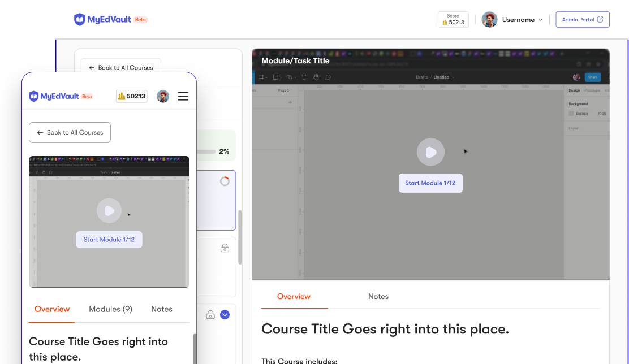Viewport: 629px width, 364px height.
Task: Click the Beta badge in mobile preview
Action: 87,96
